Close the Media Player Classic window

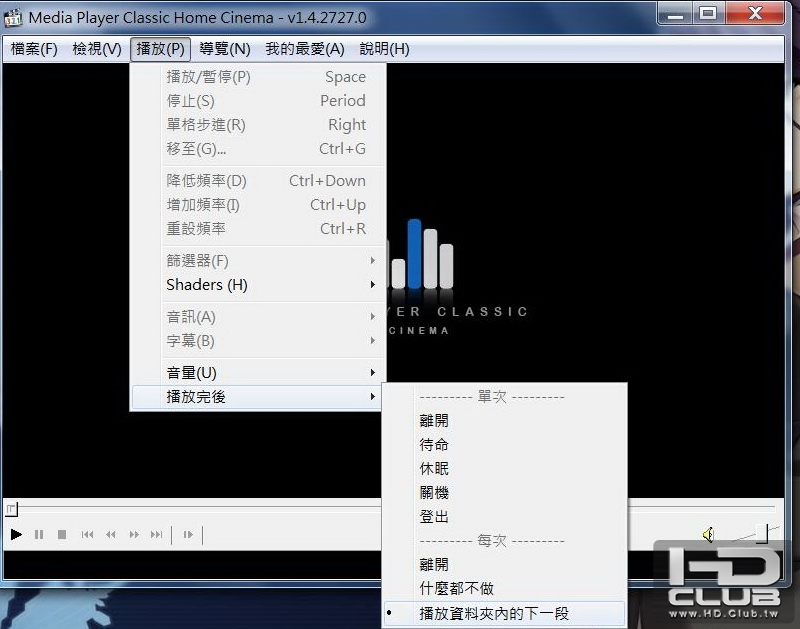755,14
